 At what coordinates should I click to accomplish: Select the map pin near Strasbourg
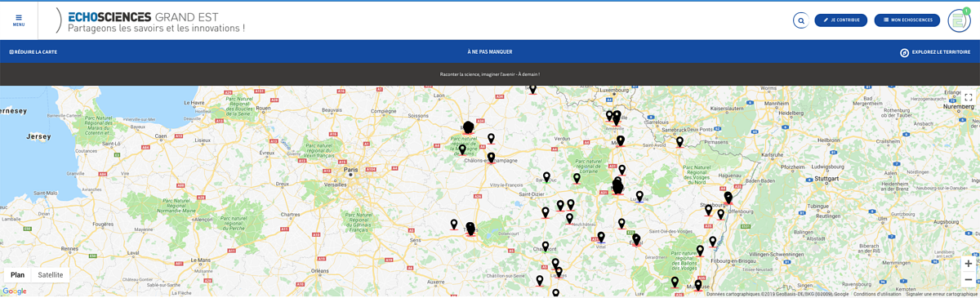(728, 198)
